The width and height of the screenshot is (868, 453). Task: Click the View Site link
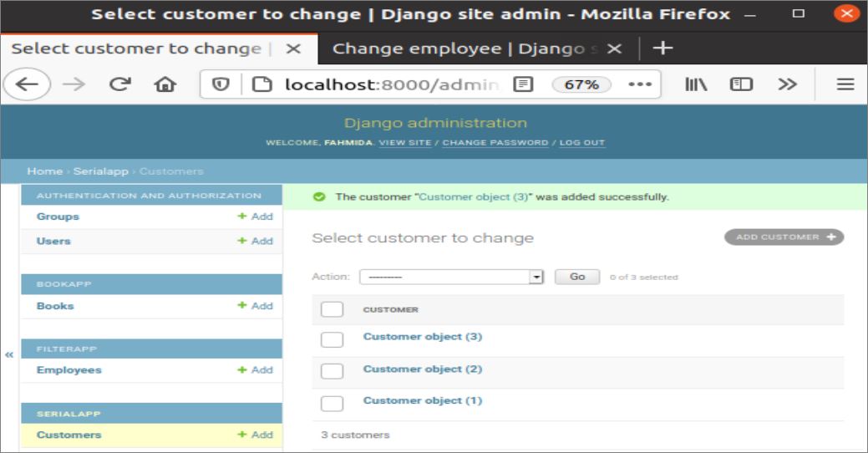[404, 143]
